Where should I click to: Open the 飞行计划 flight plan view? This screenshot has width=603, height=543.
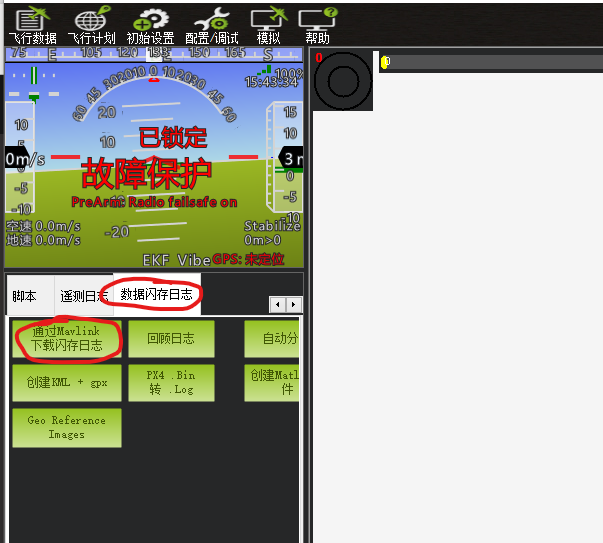92,26
